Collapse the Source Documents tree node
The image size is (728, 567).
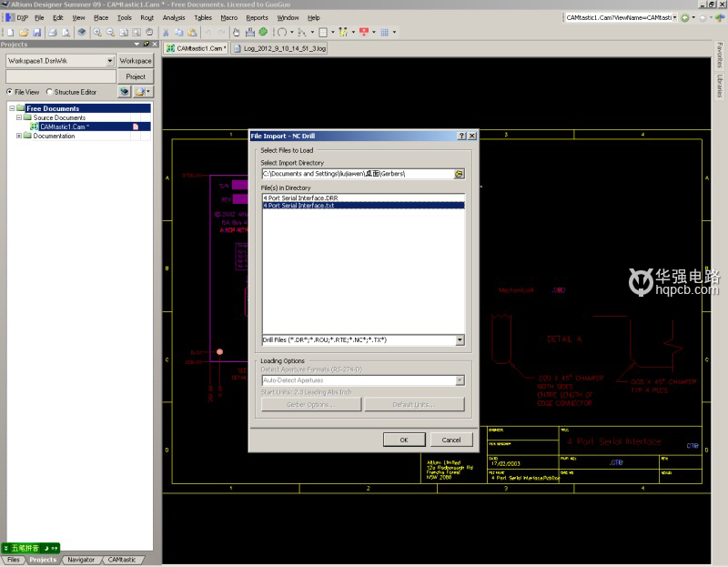click(x=19, y=117)
